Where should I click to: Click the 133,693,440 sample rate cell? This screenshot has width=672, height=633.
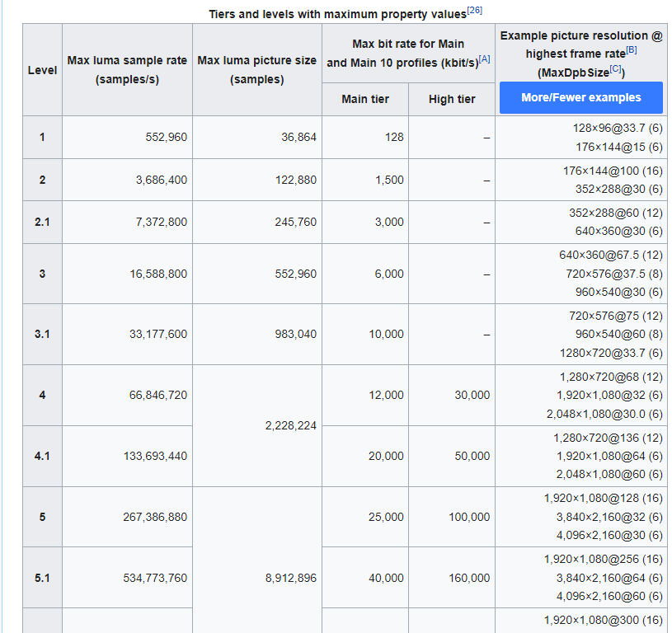pos(127,456)
